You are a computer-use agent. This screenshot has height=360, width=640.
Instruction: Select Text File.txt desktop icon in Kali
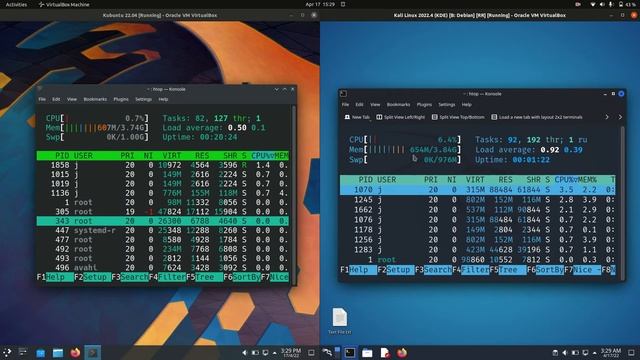(x=340, y=321)
